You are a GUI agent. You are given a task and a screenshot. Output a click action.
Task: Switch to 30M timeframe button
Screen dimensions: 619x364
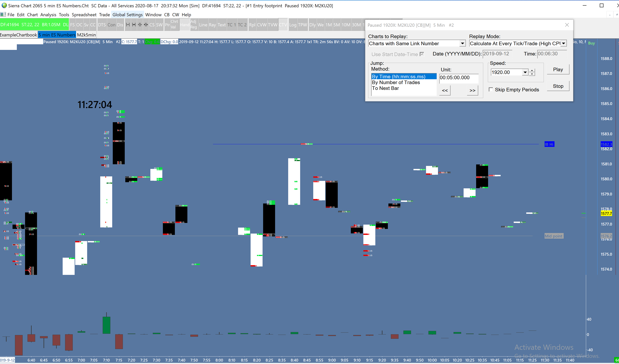[356, 25]
